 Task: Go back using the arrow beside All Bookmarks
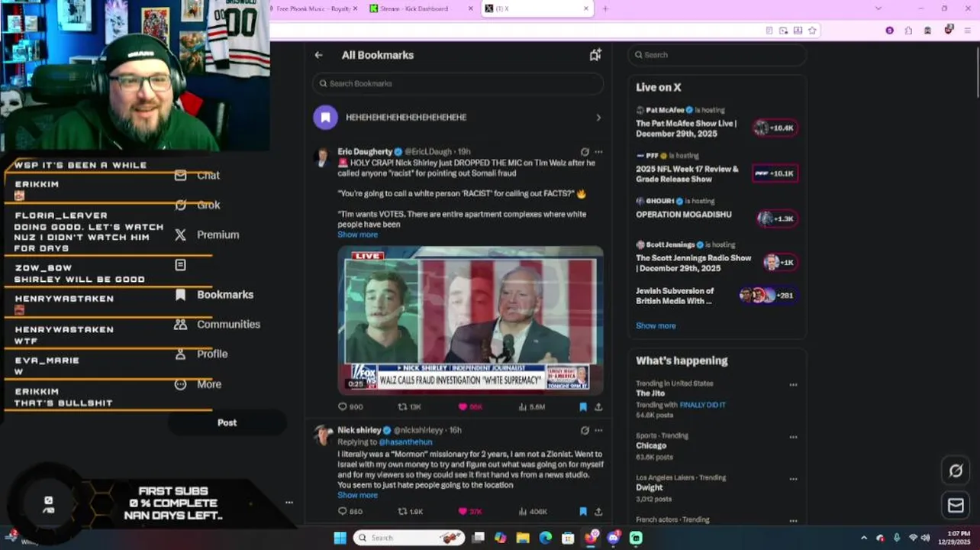point(318,55)
